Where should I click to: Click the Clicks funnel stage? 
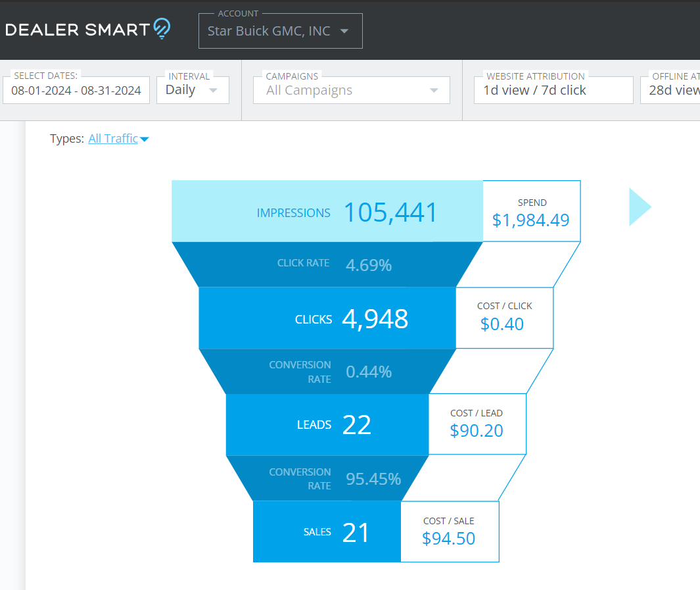pos(327,318)
